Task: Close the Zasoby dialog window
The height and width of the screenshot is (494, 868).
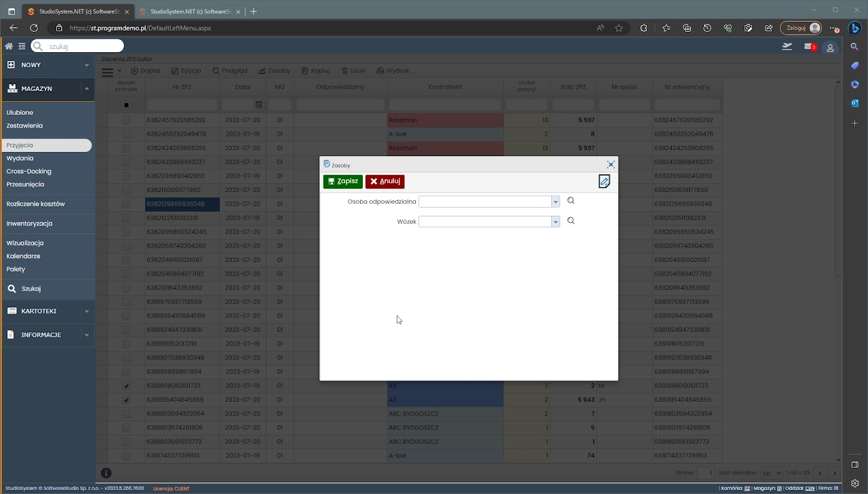Action: (610, 165)
